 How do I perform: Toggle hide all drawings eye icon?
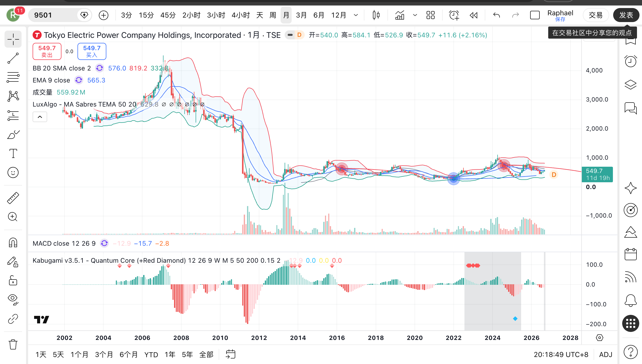(x=13, y=300)
